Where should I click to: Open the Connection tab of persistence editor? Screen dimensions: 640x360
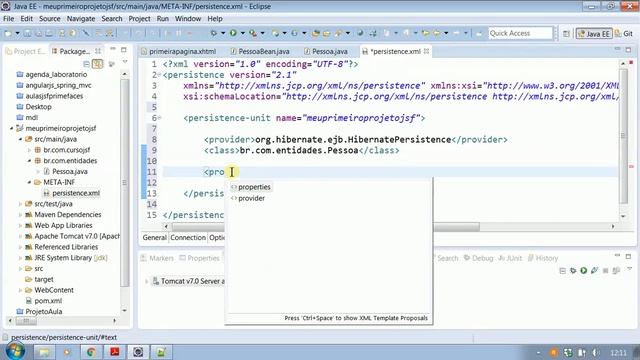tap(188, 238)
